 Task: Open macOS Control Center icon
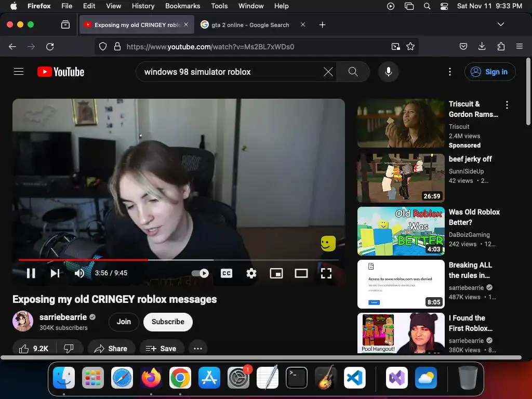coord(444,6)
